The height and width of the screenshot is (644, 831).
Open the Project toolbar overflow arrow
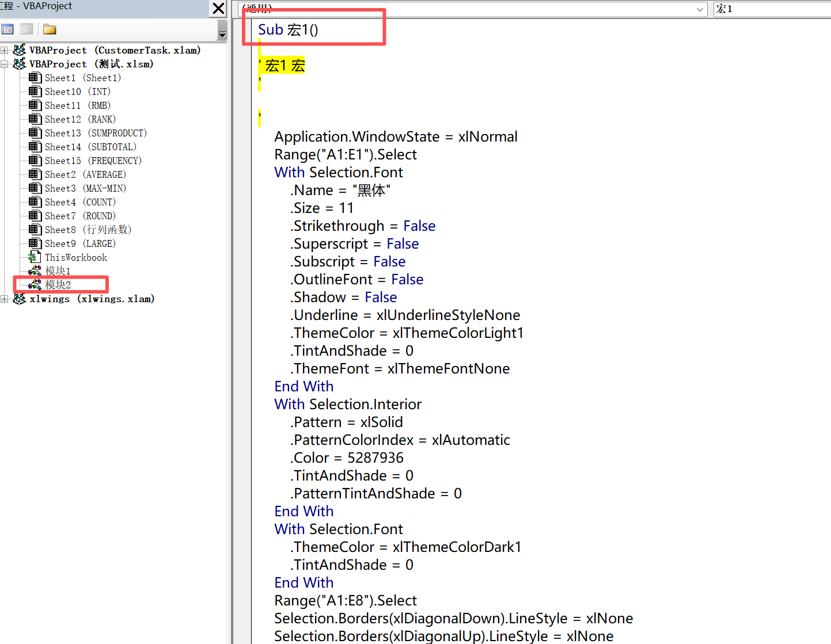[222, 35]
